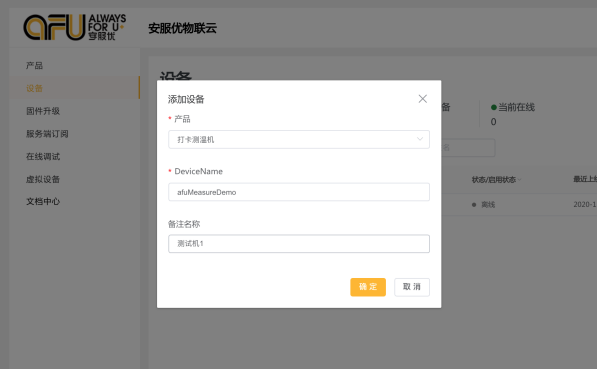Confirm with the 确定 button
Viewport: 597px width, 369px height.
tap(368, 287)
